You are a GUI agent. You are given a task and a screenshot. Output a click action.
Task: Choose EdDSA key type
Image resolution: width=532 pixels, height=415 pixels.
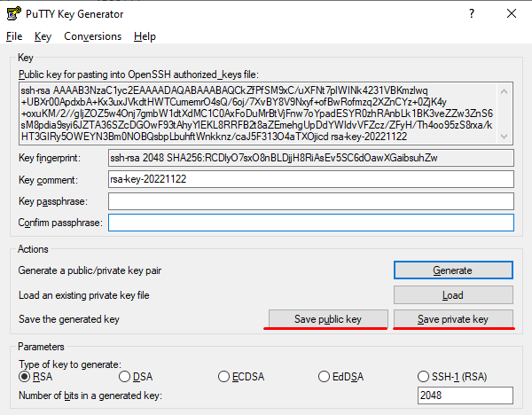click(x=325, y=377)
